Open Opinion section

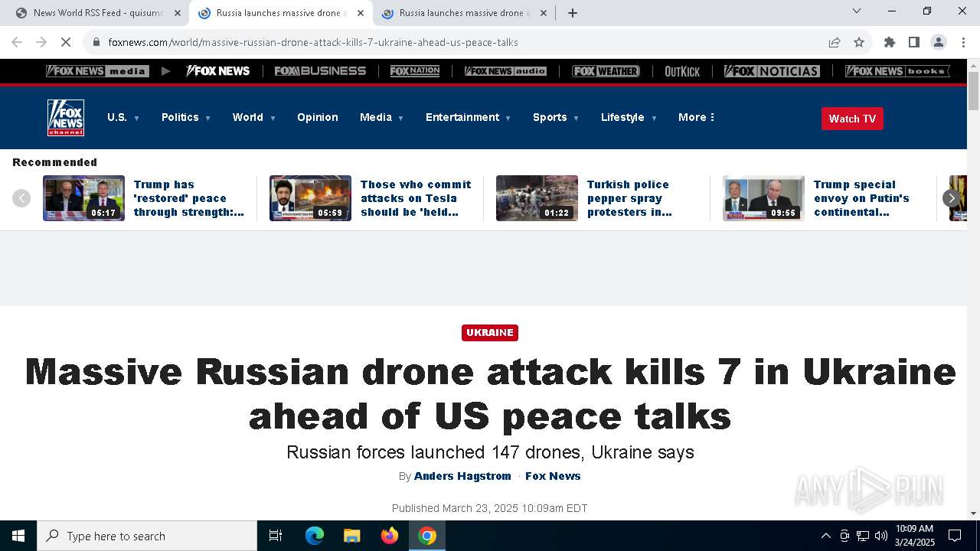[x=318, y=117]
